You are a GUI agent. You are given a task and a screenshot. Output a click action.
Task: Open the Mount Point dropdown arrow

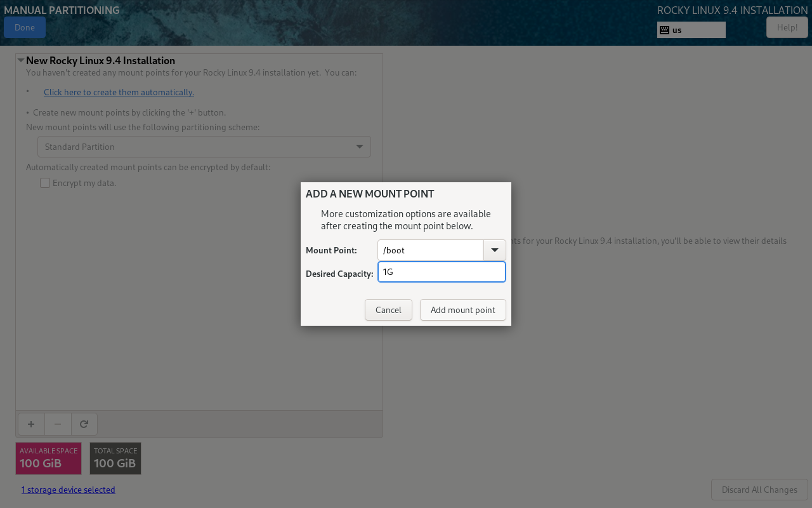pos(495,250)
